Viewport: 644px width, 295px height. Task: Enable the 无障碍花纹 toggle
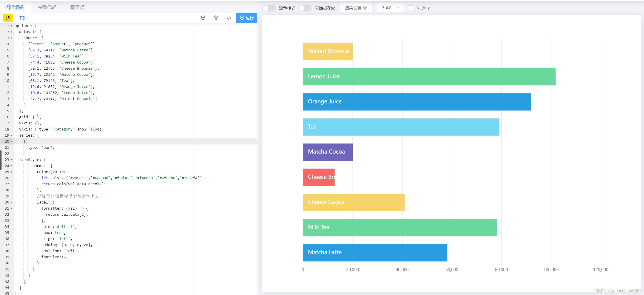point(305,8)
